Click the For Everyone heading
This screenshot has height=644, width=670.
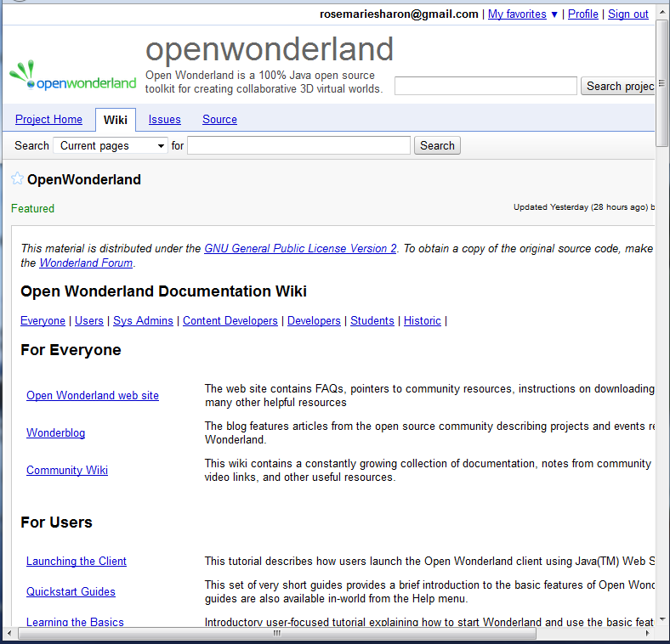point(71,350)
